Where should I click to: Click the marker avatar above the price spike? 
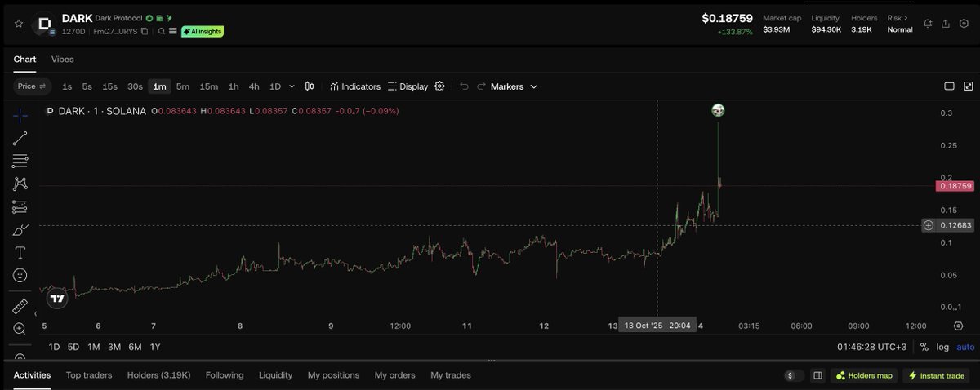coord(718,110)
